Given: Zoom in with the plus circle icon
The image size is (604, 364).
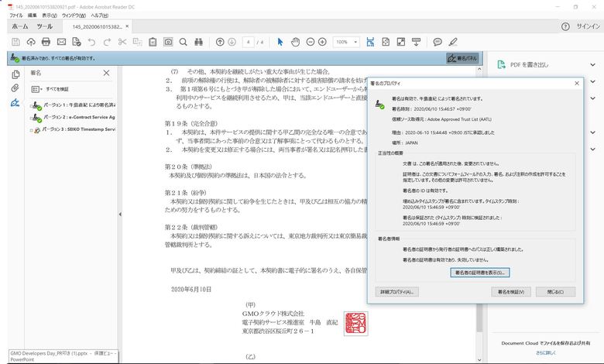Looking at the screenshot, I should 322,42.
